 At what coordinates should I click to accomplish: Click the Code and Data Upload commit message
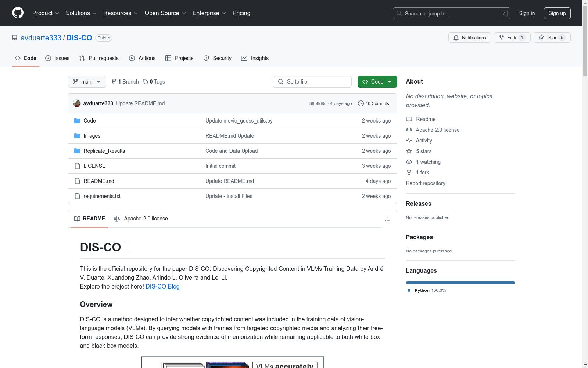pos(232,151)
